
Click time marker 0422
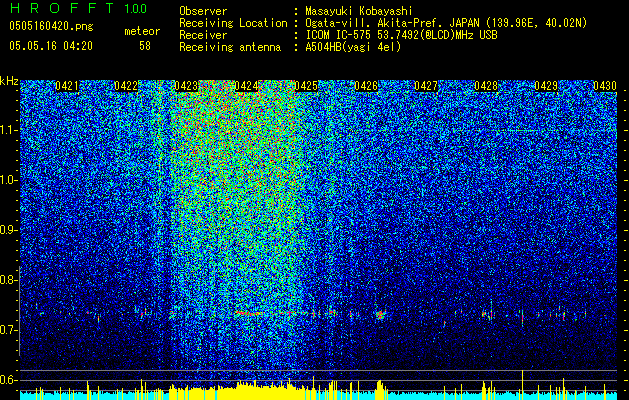[126, 86]
